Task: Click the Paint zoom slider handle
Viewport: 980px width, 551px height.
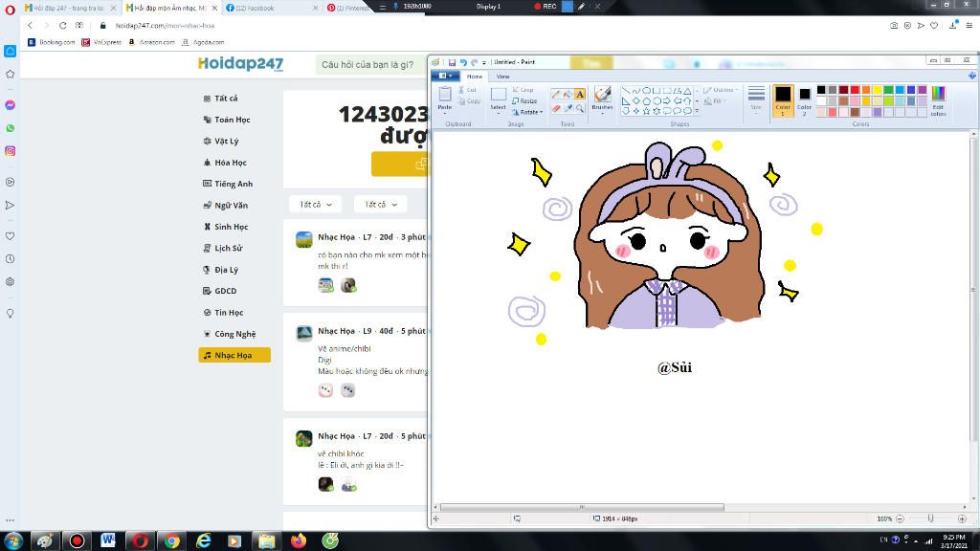Action: click(x=930, y=518)
